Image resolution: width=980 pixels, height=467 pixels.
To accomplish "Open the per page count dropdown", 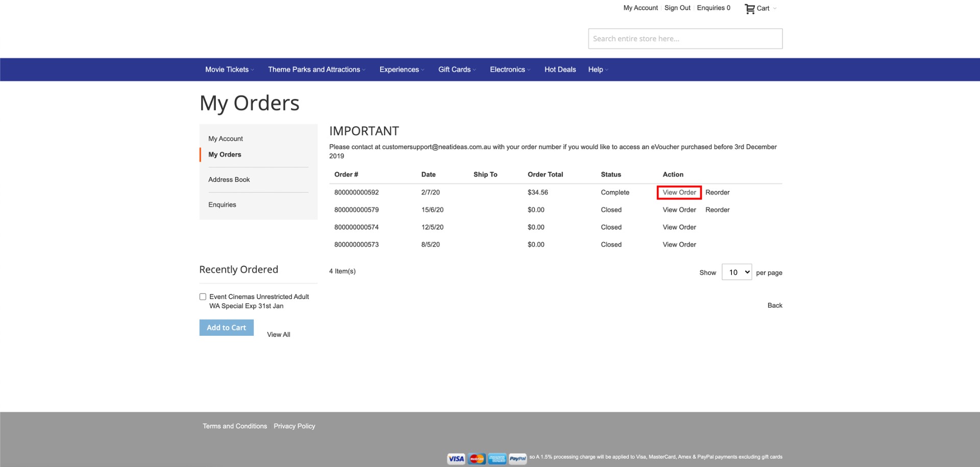I will click(x=737, y=272).
